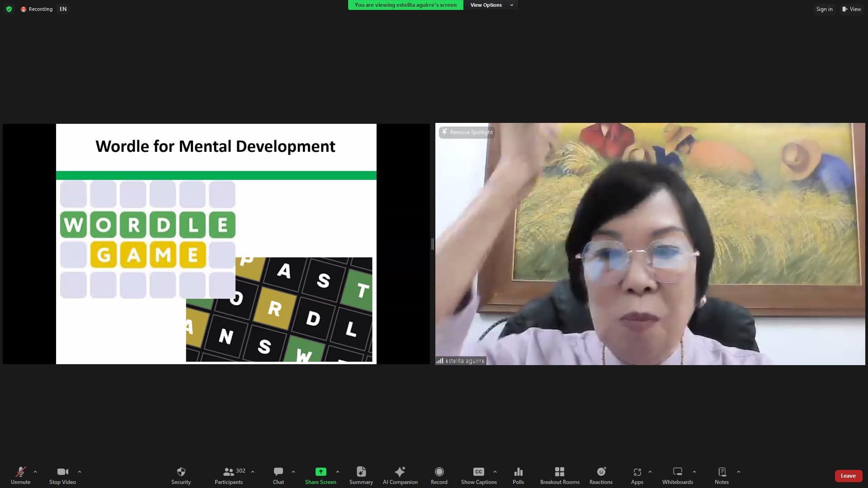Click the Sign in button

824,9
